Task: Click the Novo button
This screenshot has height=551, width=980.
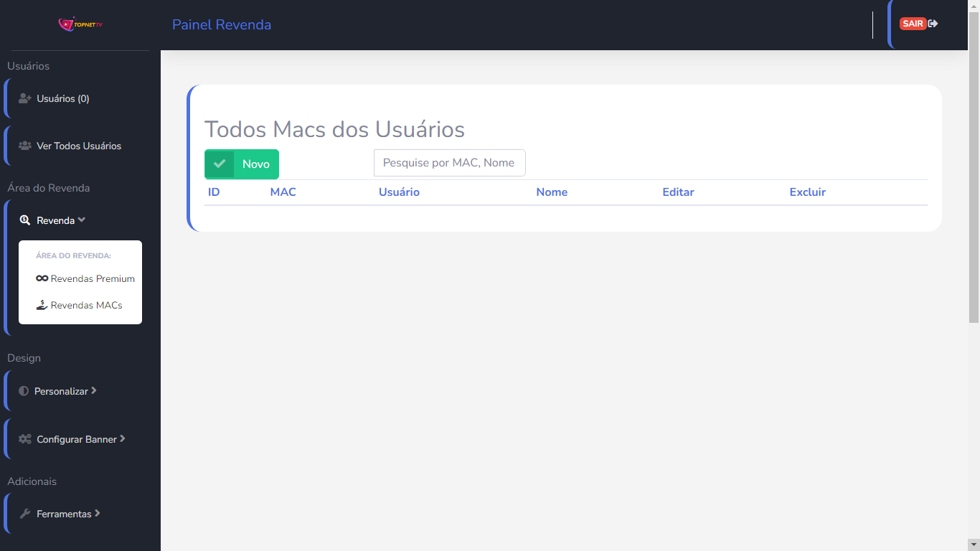Action: tap(242, 164)
